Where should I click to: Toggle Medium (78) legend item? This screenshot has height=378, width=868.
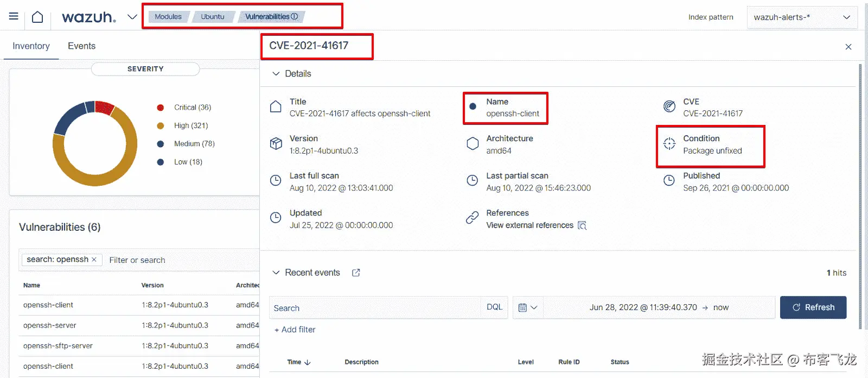click(194, 144)
